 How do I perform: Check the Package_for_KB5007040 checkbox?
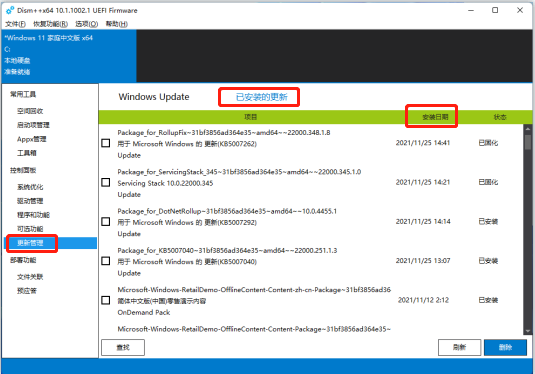click(106, 261)
